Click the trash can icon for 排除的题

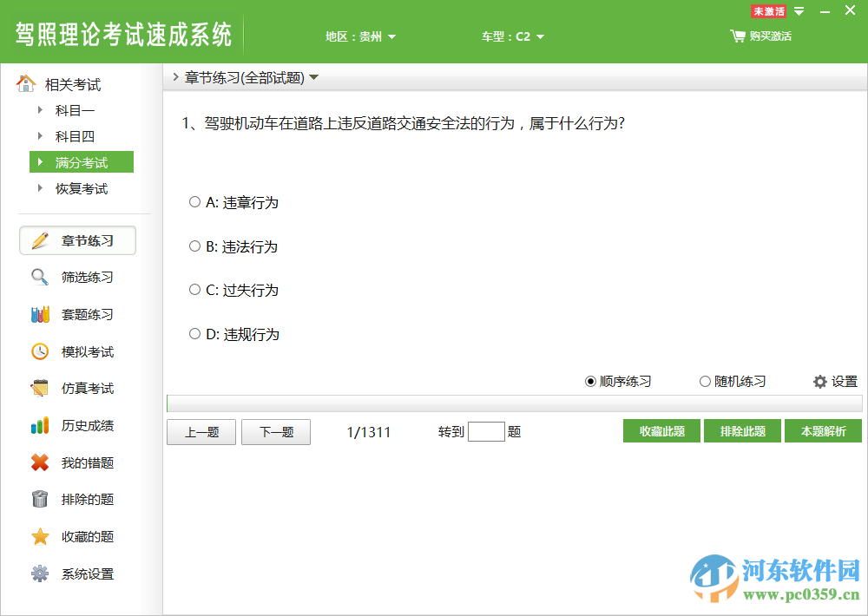tap(40, 499)
